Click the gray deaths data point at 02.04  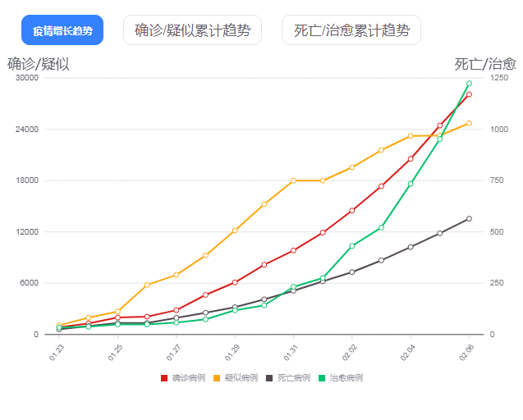coord(411,247)
